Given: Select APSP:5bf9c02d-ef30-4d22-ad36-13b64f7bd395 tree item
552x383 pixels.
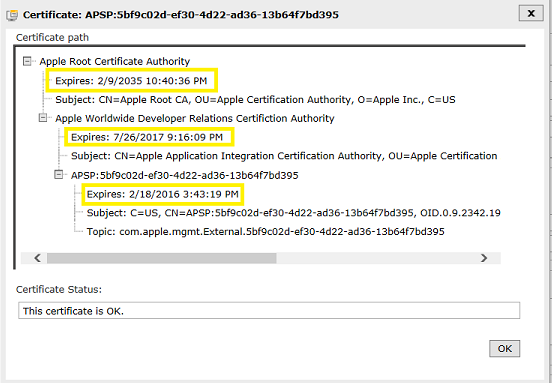Looking at the screenshot, I should (184, 175).
